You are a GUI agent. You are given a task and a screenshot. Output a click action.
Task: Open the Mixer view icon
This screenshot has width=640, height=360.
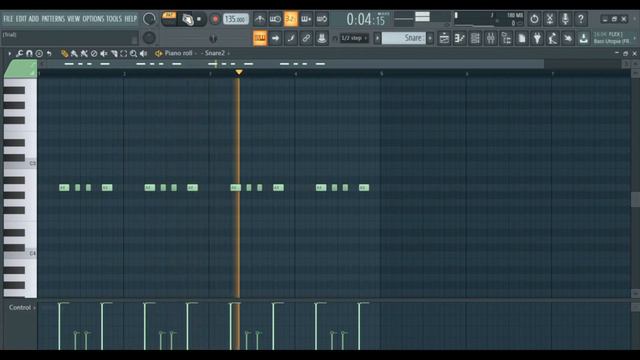[491, 38]
